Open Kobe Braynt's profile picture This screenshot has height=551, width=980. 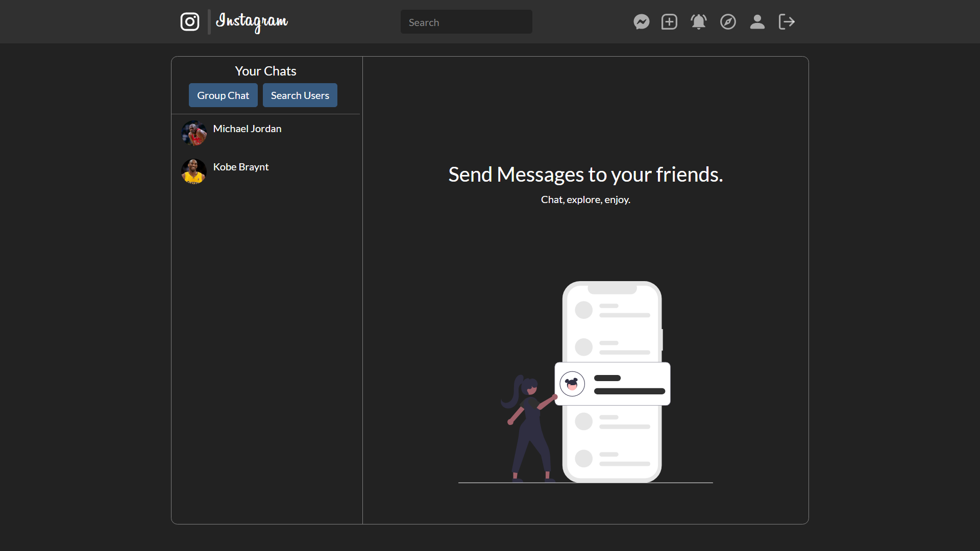(194, 171)
